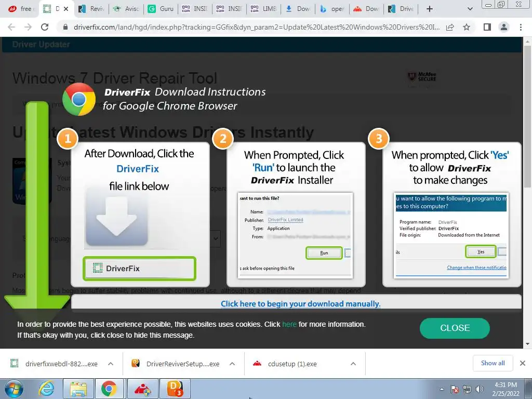Switch to the LIME tab
This screenshot has height=399, width=532.
(264, 9)
